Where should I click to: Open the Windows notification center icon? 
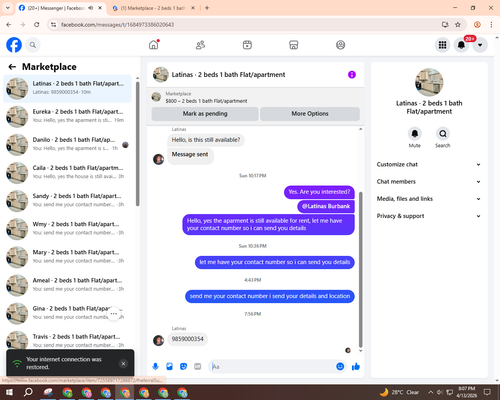[x=487, y=392]
